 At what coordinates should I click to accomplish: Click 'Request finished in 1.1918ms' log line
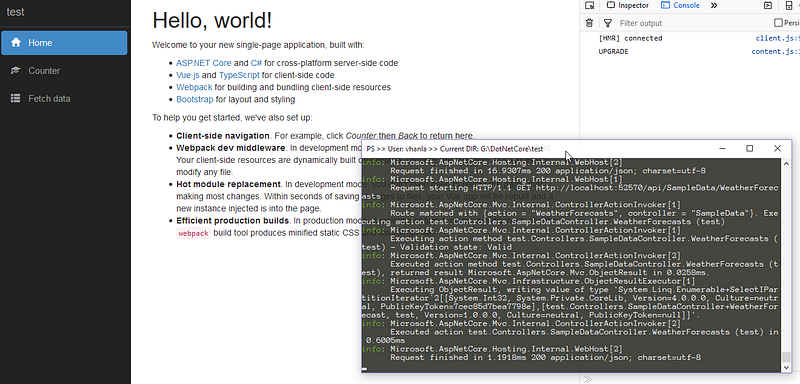click(x=545, y=357)
